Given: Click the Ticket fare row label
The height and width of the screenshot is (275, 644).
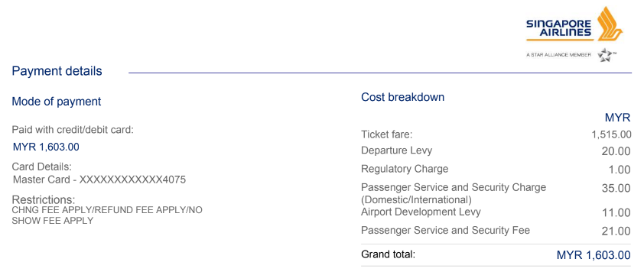Looking at the screenshot, I should (x=386, y=134).
